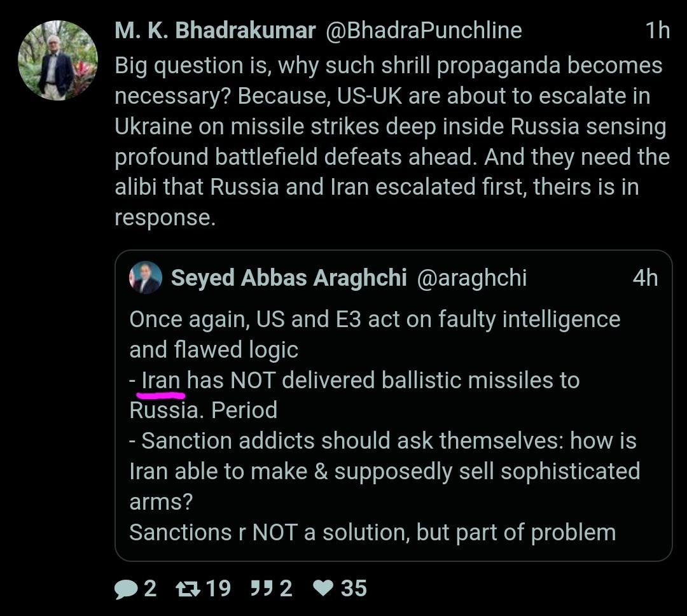This screenshot has width=687, height=616.
Task: Click the retweet arrows icon
Action: pos(188,589)
